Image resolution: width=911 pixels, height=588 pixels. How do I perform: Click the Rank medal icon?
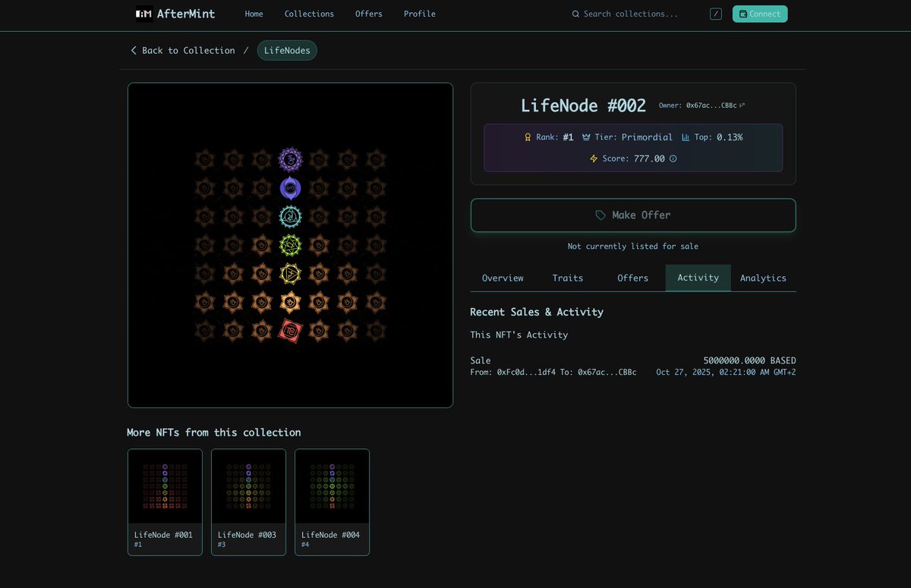click(528, 137)
